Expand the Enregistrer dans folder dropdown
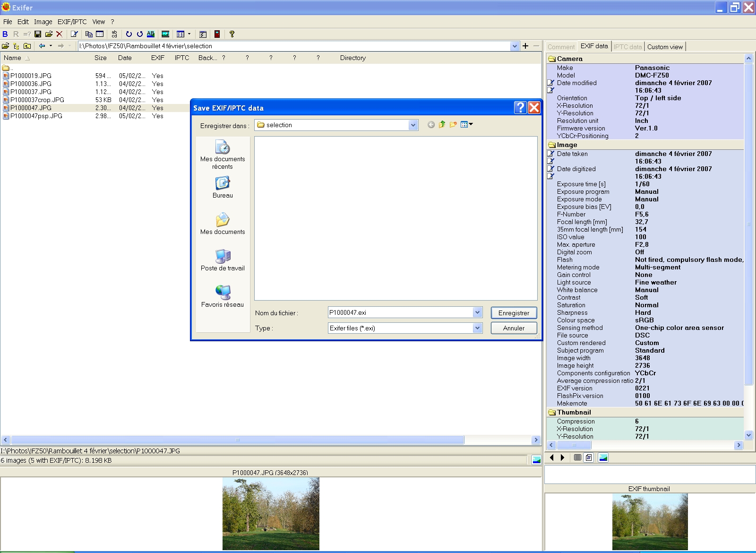The image size is (756, 553). point(413,125)
